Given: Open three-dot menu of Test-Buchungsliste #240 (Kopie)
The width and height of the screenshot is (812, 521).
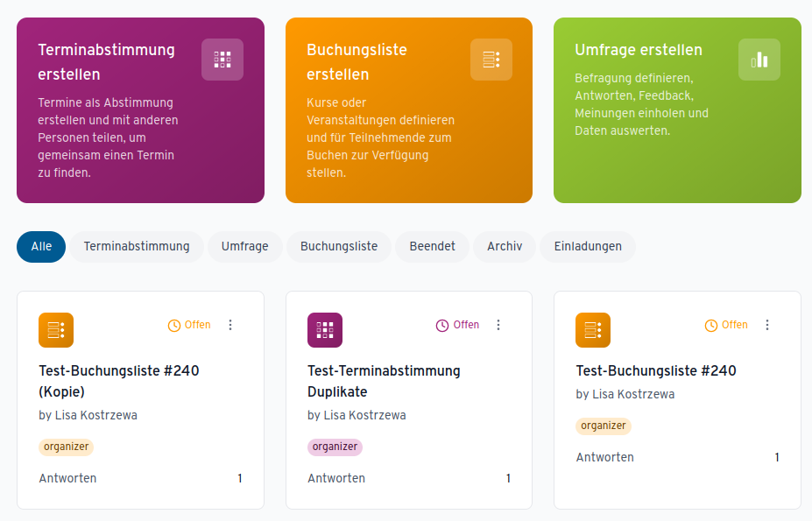Looking at the screenshot, I should tap(230, 325).
